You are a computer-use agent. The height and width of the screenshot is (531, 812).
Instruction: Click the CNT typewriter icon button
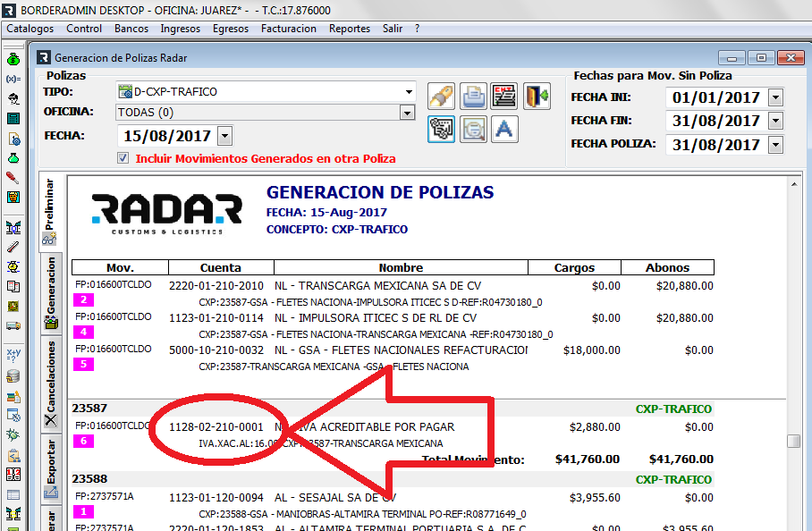coord(503,97)
